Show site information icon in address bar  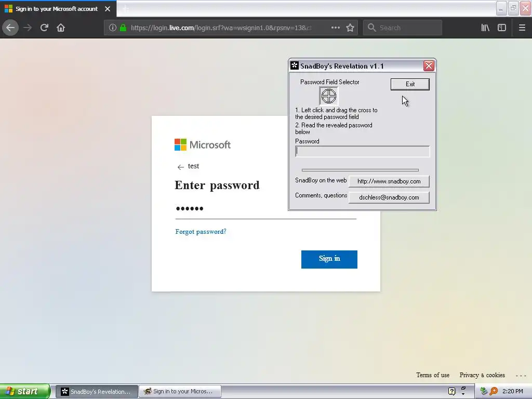(113, 28)
